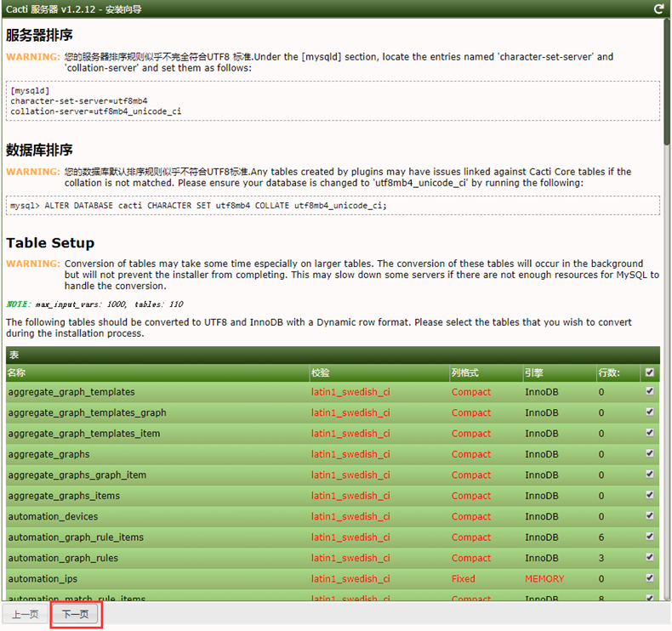Uncheck automation_devices row checkbox

[650, 515]
